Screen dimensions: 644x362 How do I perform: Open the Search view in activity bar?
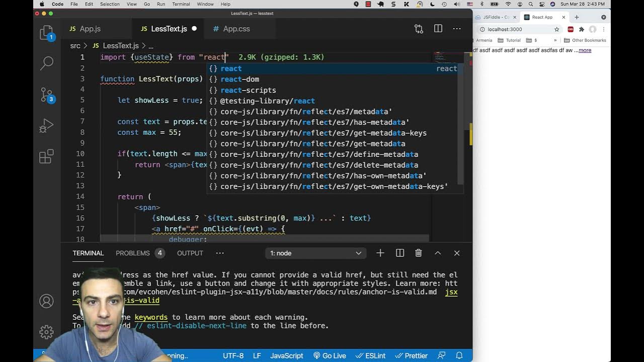[x=46, y=63]
